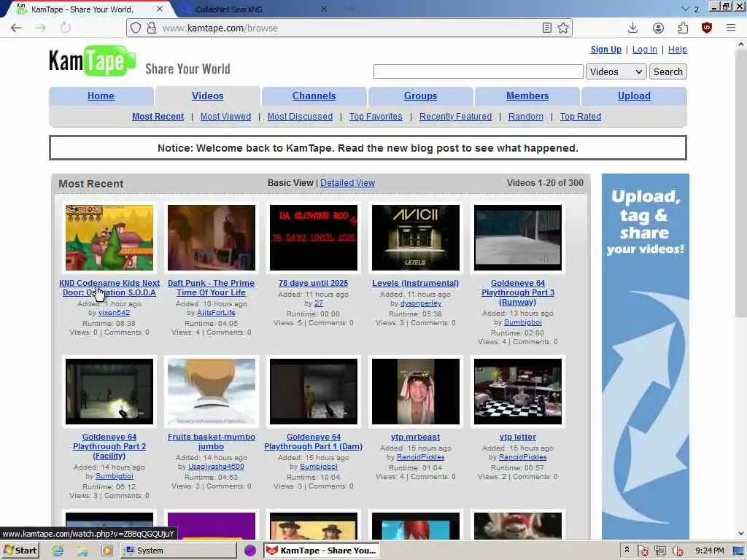
Task: Click the purple round taskbar icon
Action: [250, 551]
